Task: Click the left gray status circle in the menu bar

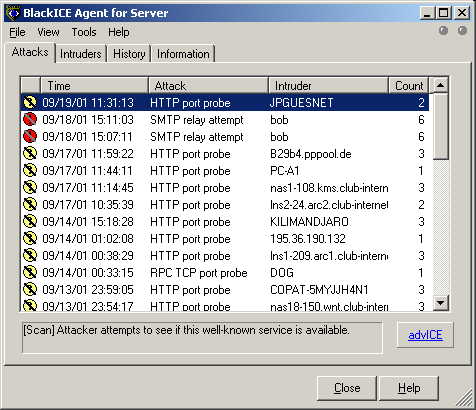Action: coord(443,31)
